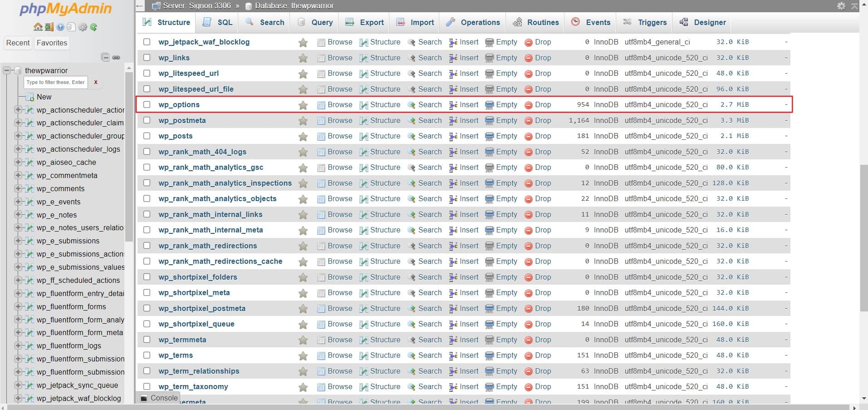The width and height of the screenshot is (868, 410).
Task: Switch to the Routines tab
Action: tap(536, 22)
